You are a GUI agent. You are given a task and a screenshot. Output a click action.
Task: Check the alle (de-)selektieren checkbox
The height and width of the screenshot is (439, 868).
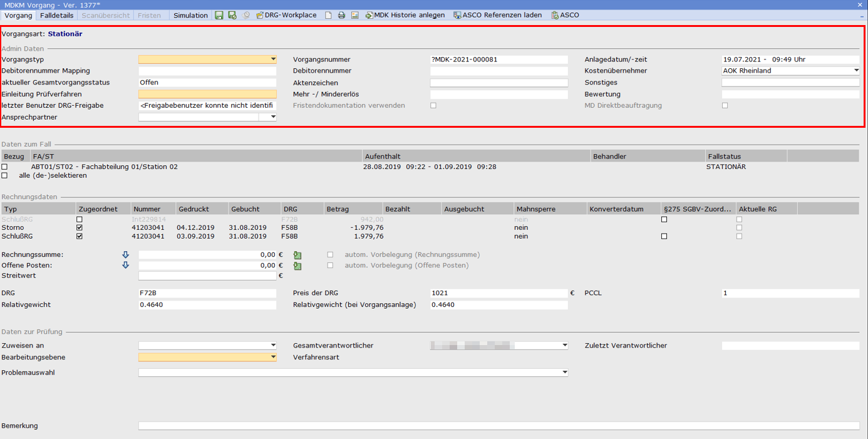4,175
